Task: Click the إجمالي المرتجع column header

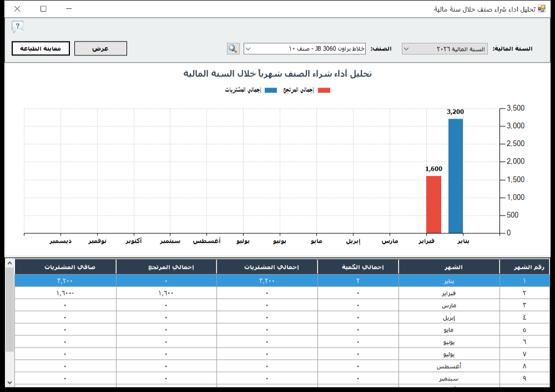Action: click(x=167, y=267)
